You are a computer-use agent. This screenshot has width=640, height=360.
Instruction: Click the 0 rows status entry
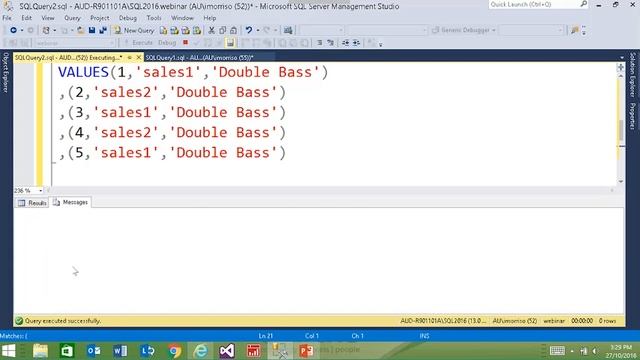coord(607,321)
